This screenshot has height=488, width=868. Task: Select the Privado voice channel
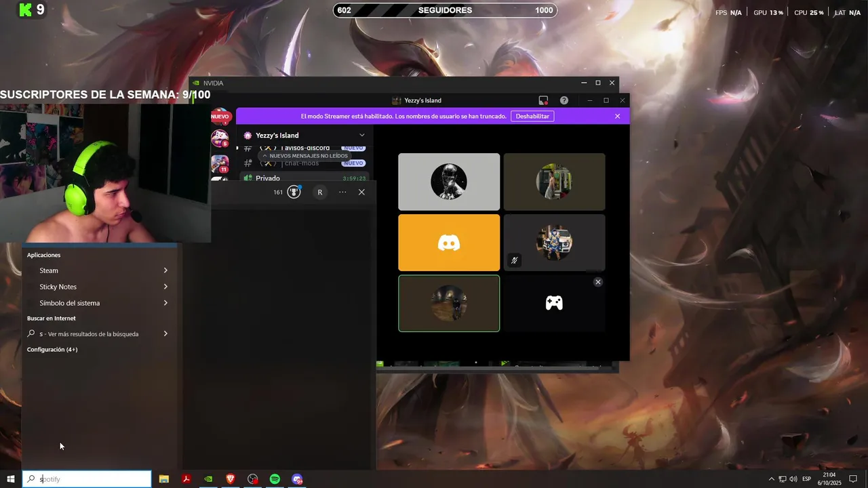[x=304, y=178]
